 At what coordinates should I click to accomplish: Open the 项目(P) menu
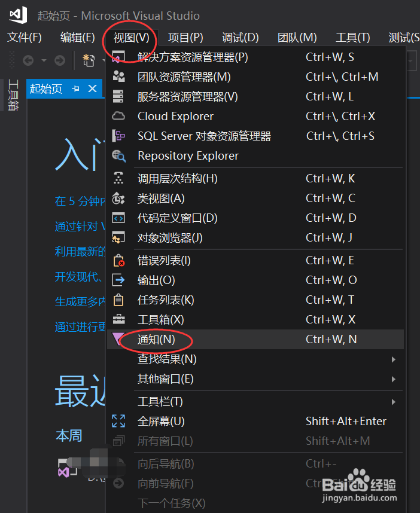point(185,37)
